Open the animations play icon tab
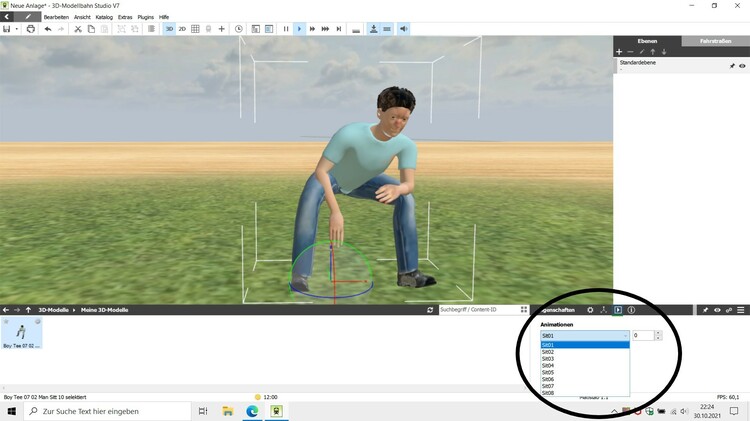 coord(618,310)
